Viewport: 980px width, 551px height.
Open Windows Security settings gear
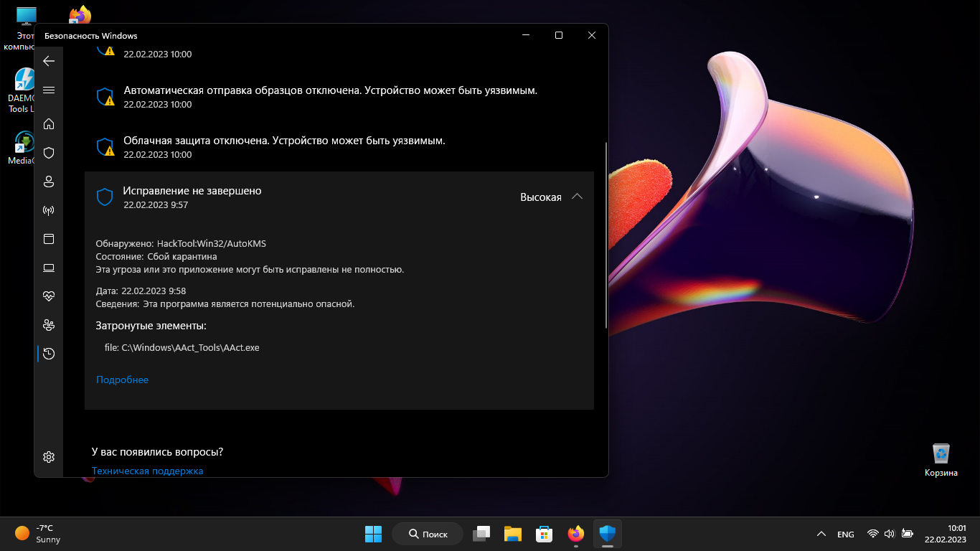point(49,457)
